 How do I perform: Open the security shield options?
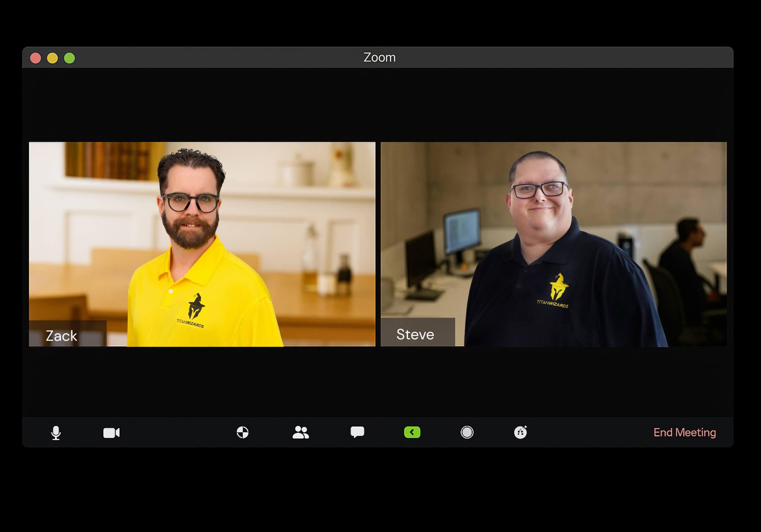(x=242, y=432)
